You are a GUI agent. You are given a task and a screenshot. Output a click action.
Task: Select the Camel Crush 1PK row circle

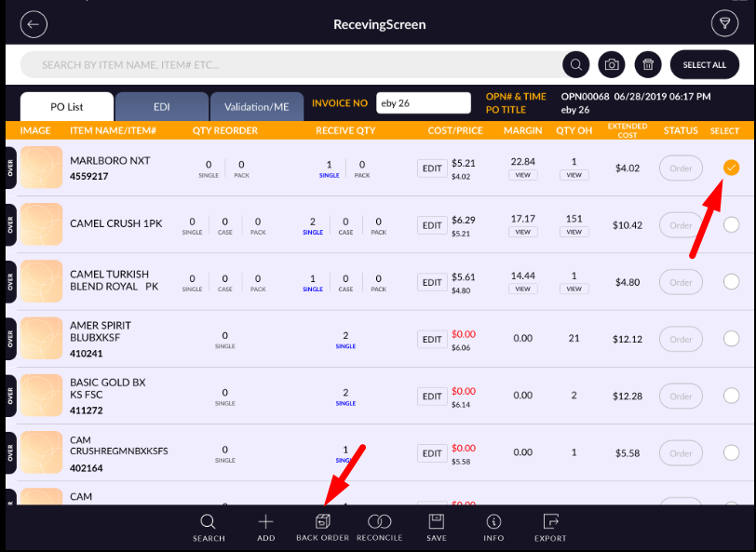[x=731, y=224]
